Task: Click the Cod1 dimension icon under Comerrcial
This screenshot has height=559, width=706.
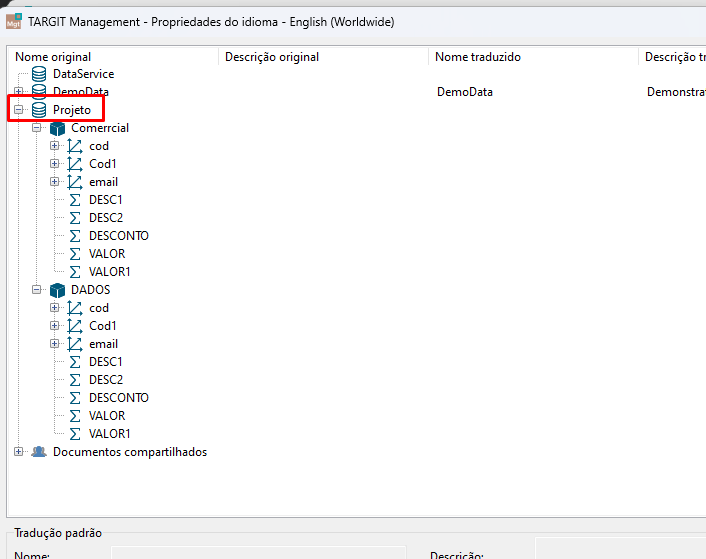Action: tap(75, 164)
